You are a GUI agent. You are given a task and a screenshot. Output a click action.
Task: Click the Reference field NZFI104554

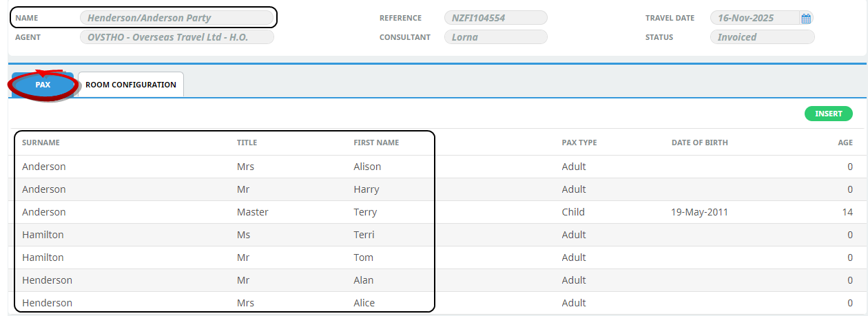coord(495,18)
